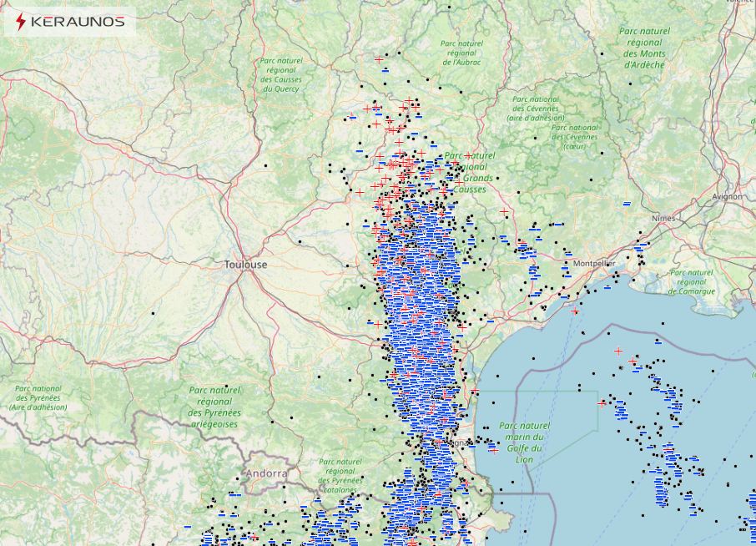Click the Toulouse city label
Image resolution: width=756 pixels, height=546 pixels.
[x=247, y=264]
